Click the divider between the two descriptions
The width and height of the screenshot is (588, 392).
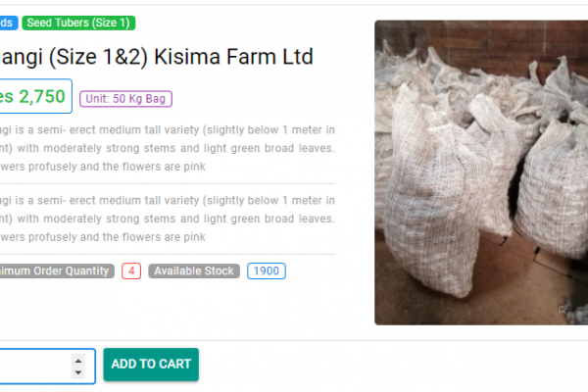(x=168, y=184)
